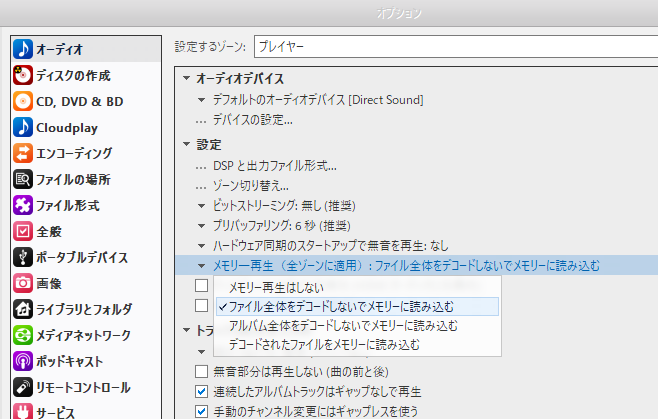Select ファイルの場所 label in sidebar

(73, 180)
